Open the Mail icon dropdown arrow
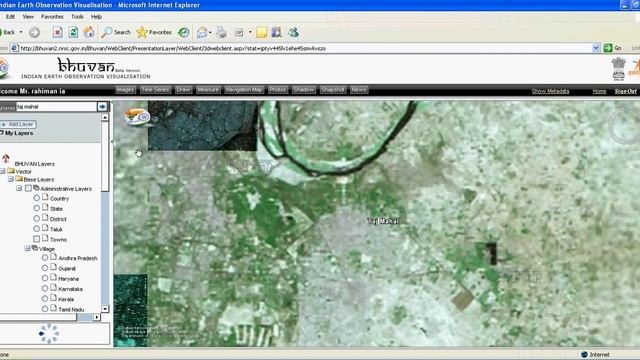The height and width of the screenshot is (360, 640). point(210,32)
